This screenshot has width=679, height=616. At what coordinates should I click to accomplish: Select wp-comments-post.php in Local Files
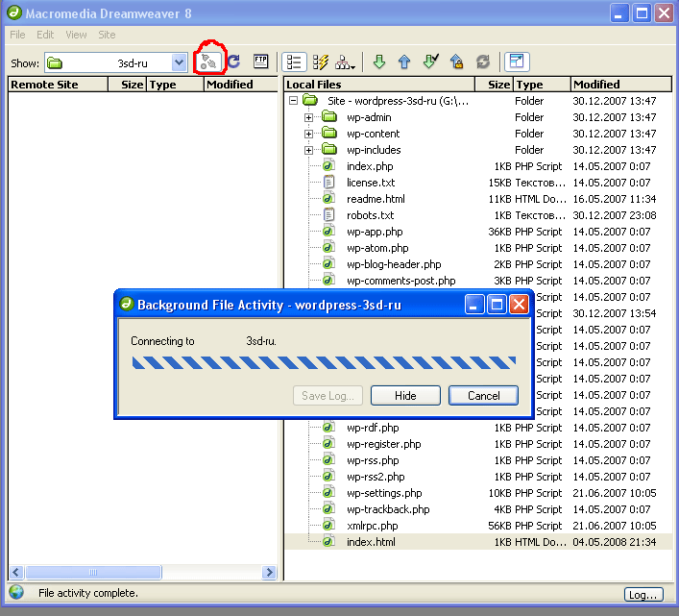coord(401,281)
